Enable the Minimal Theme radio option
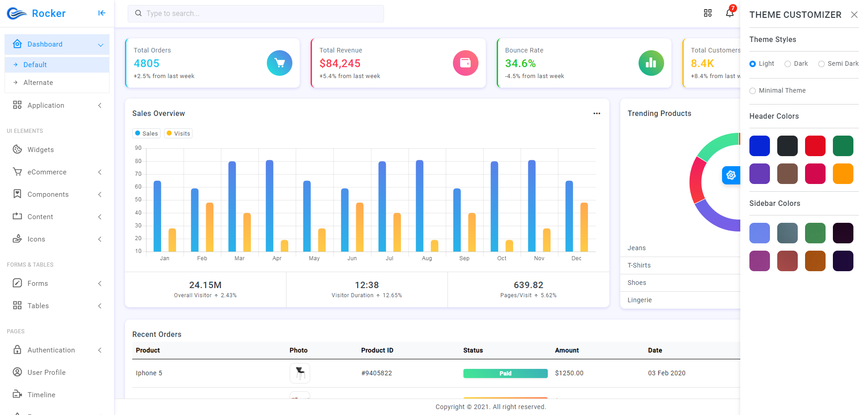 [x=753, y=91]
